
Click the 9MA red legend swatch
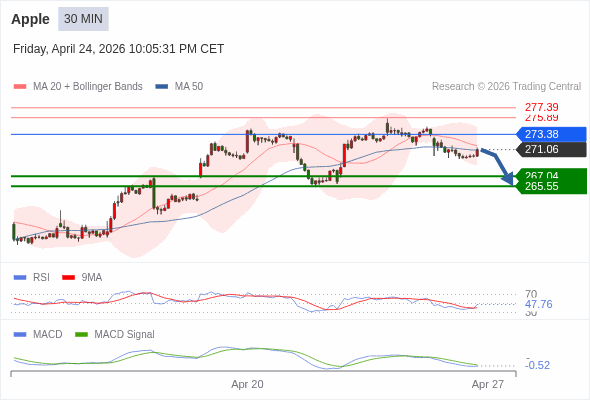[68, 278]
